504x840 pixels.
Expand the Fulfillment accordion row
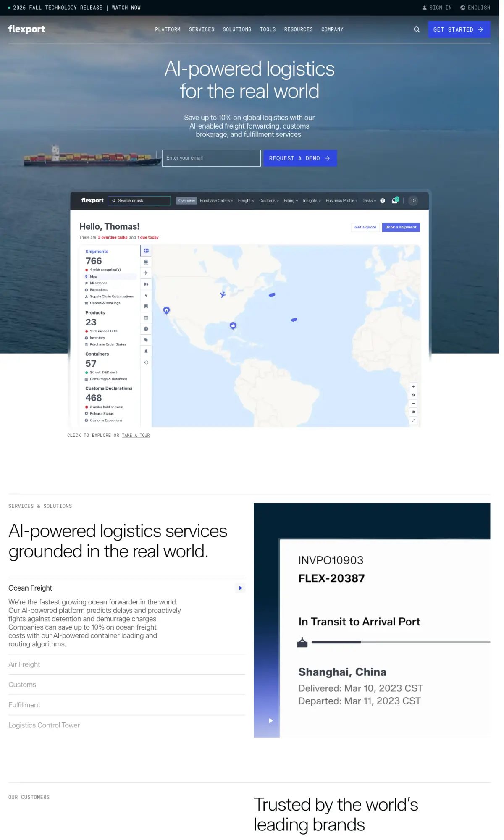(127, 705)
